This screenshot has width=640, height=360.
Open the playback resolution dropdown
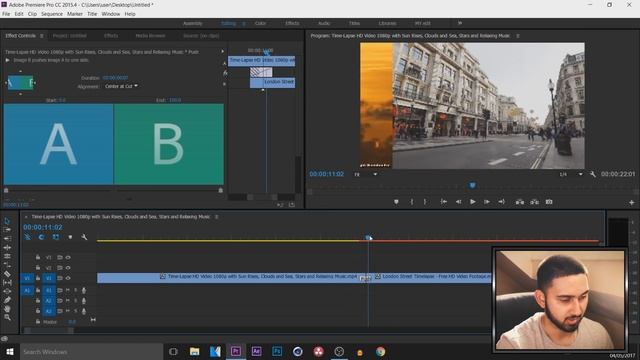click(x=571, y=174)
